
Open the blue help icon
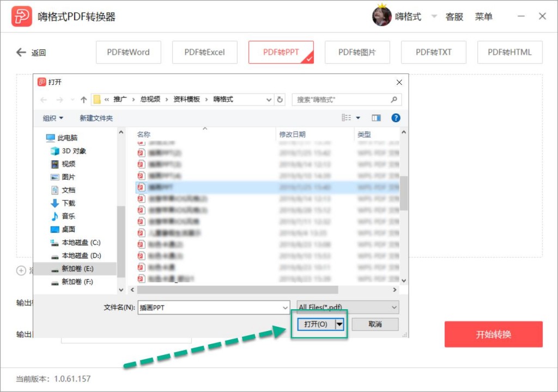point(396,118)
